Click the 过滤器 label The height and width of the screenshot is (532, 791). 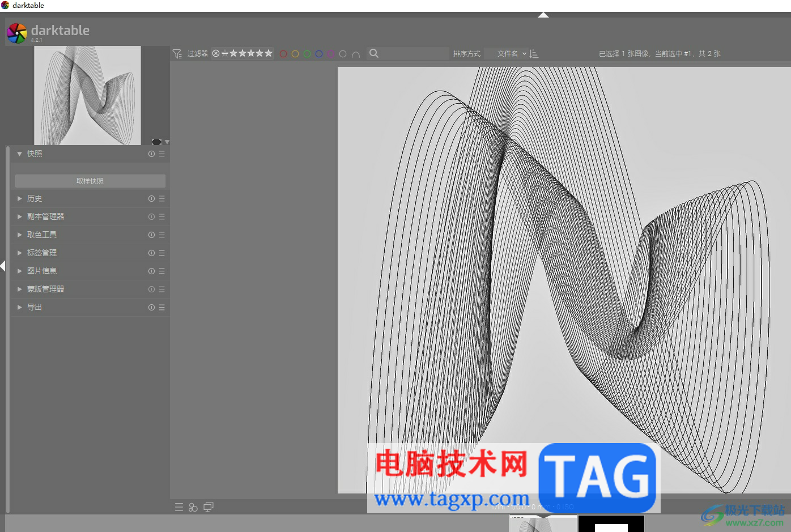[x=198, y=54]
